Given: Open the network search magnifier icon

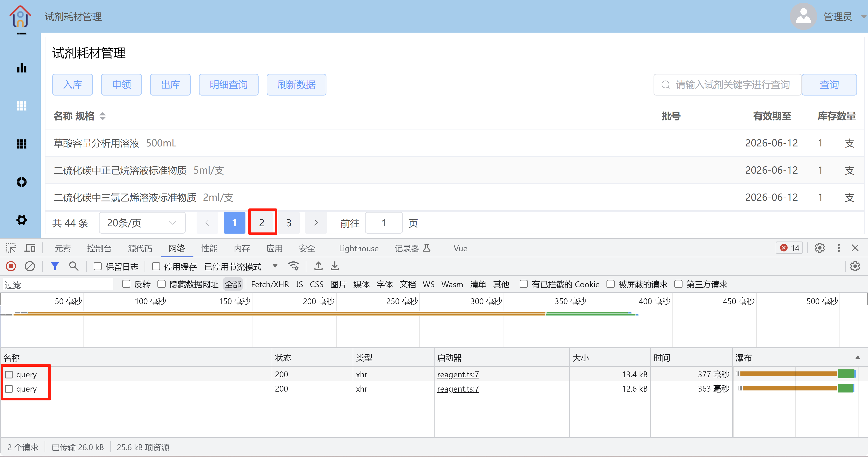Looking at the screenshot, I should (x=74, y=266).
